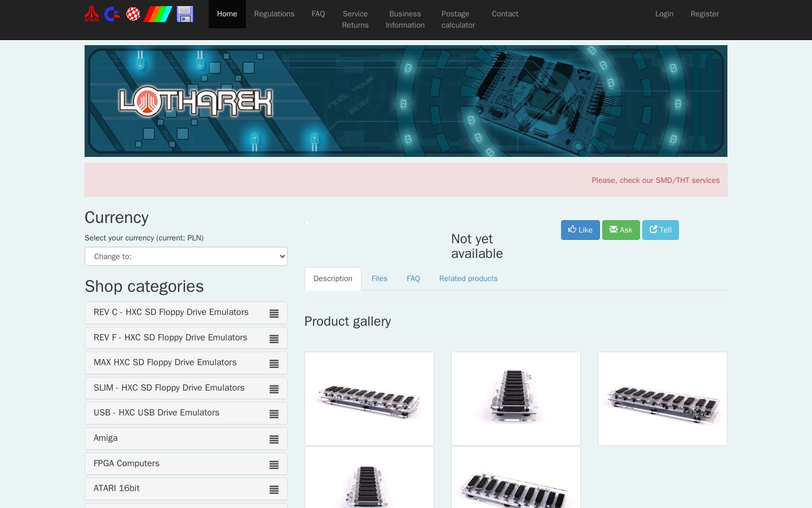
Task: Select the Description tab
Action: click(x=333, y=279)
